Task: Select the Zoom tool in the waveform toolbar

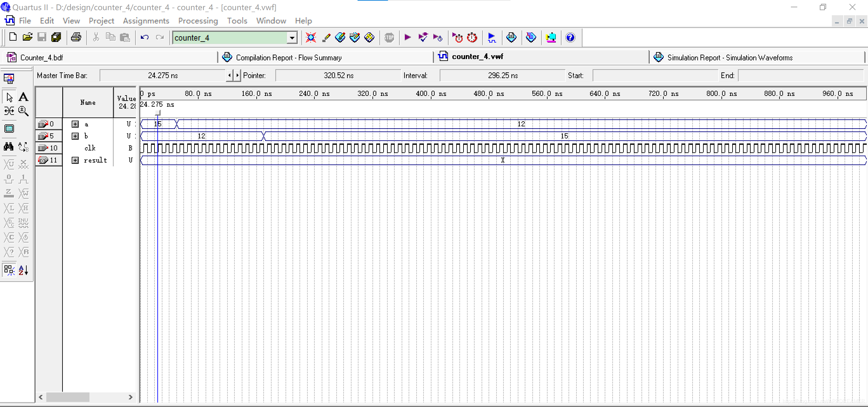Action: (x=23, y=111)
